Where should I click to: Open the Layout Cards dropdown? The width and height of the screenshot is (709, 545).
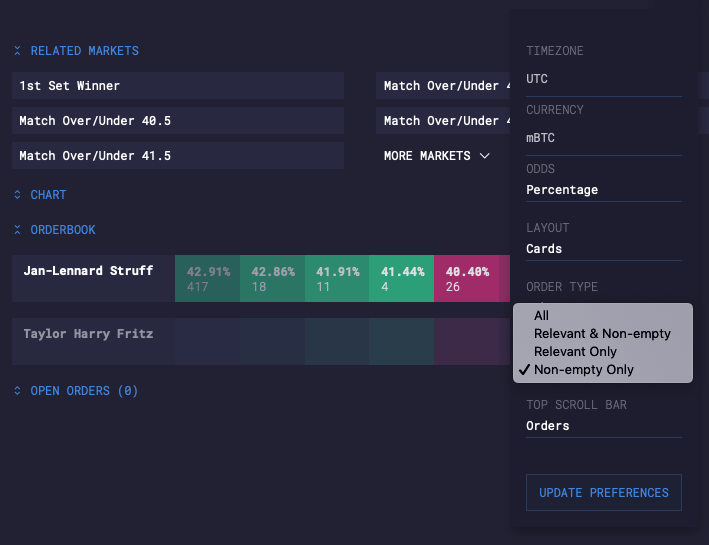tap(604, 249)
